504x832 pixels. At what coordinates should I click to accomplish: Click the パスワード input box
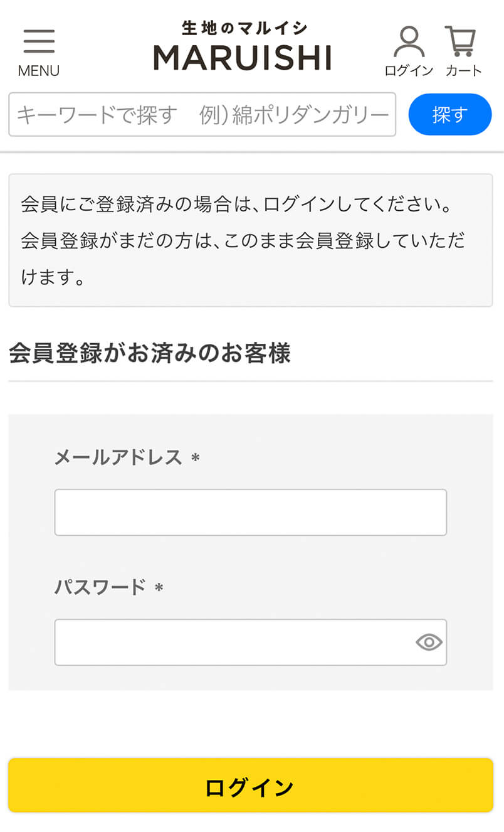pyautogui.click(x=232, y=643)
